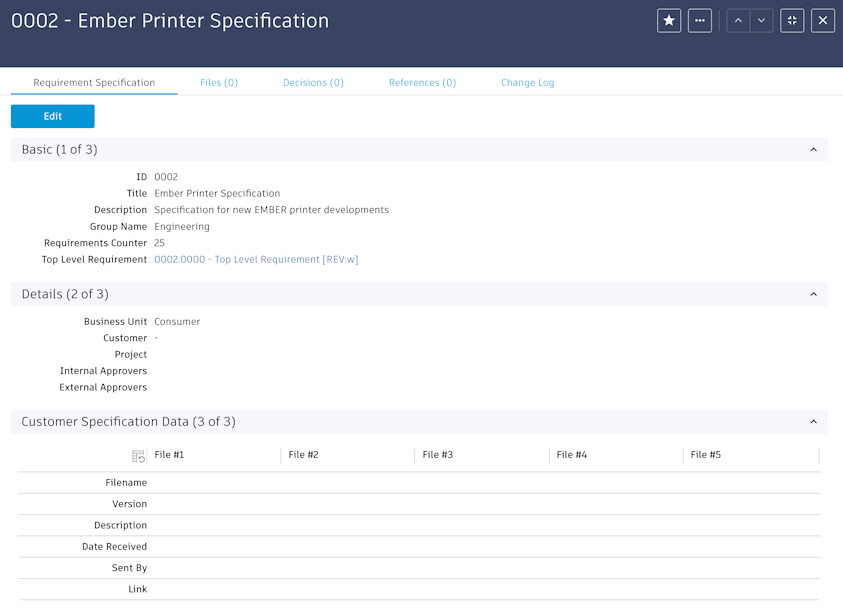Open the References (0) tab

(x=423, y=83)
